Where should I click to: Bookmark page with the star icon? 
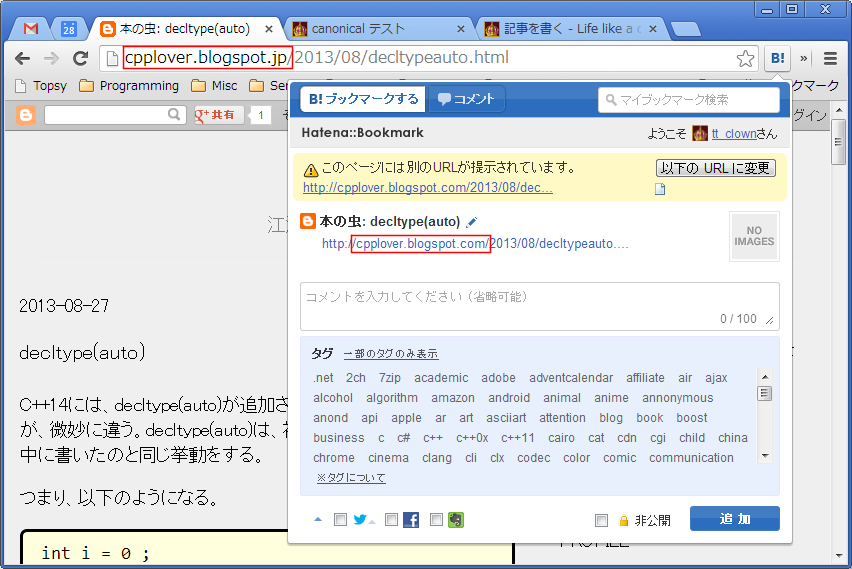pyautogui.click(x=745, y=58)
